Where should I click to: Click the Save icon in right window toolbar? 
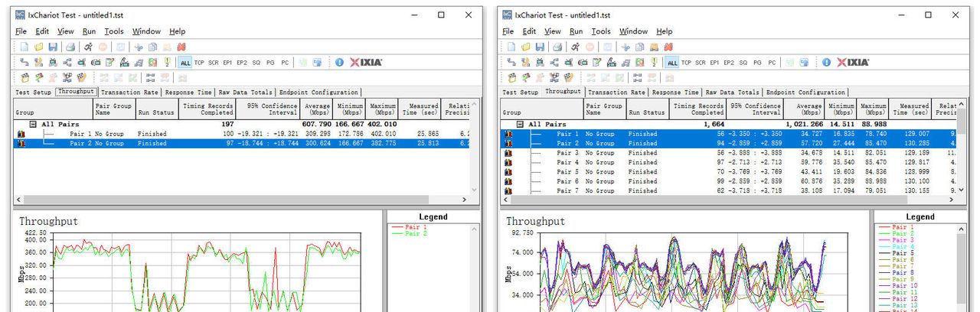point(539,47)
